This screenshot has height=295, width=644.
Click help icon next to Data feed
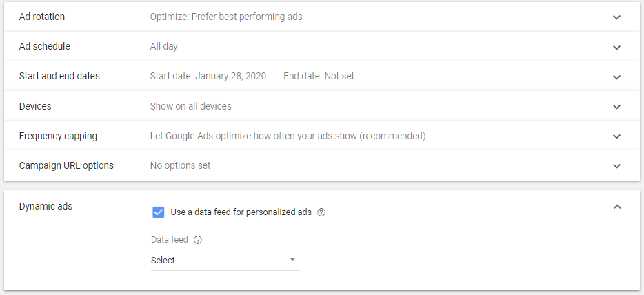tap(198, 240)
